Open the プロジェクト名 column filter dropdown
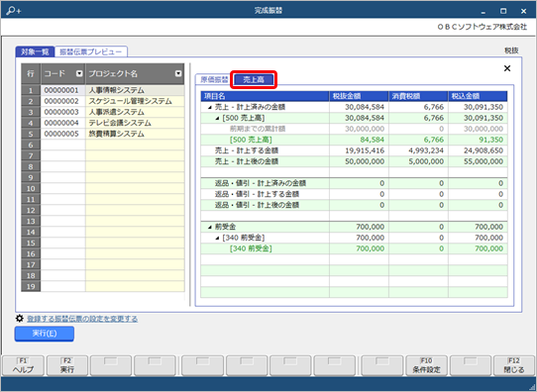 point(178,73)
